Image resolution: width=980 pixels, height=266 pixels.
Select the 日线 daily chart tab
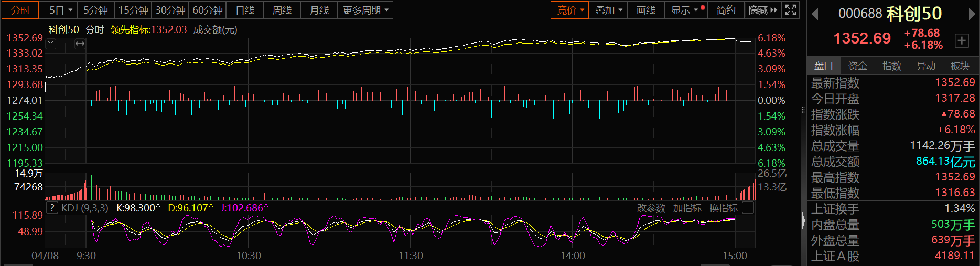pos(245,10)
